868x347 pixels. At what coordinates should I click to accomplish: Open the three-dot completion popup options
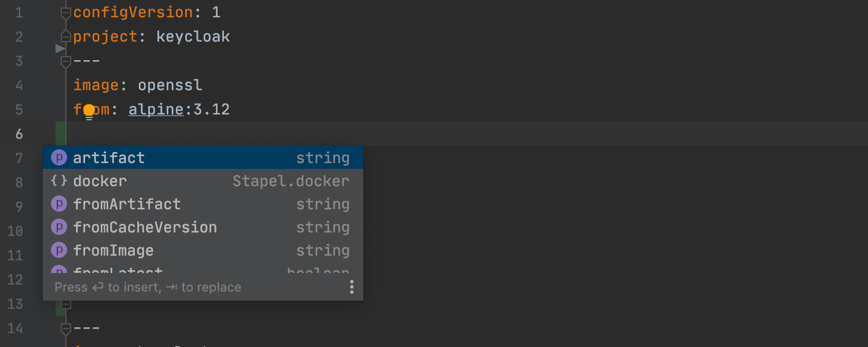(x=351, y=287)
